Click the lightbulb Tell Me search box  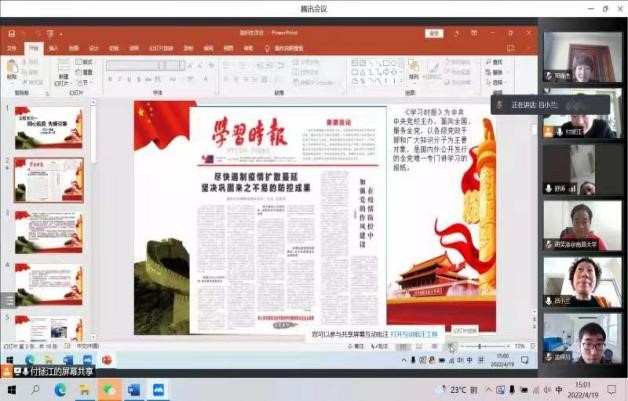point(285,48)
